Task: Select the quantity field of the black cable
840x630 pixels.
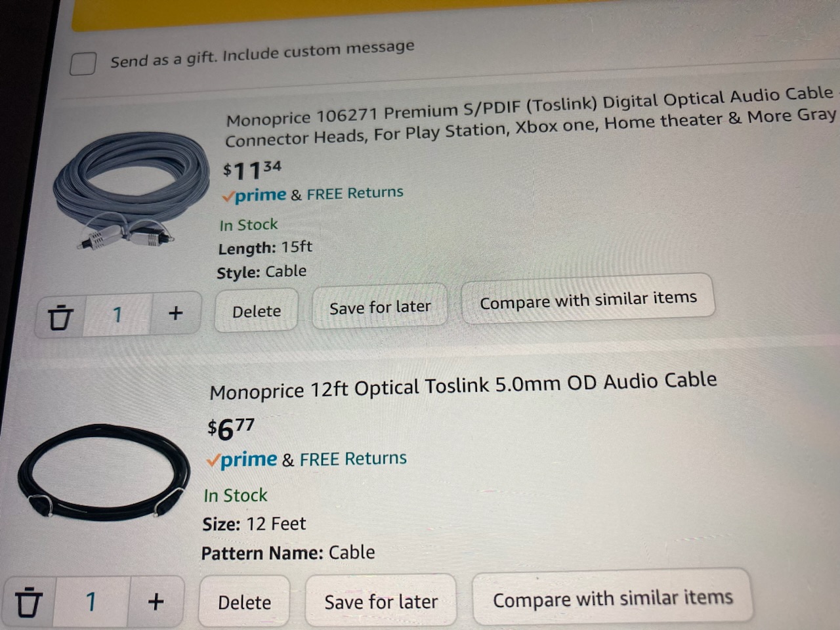Action: [x=91, y=602]
